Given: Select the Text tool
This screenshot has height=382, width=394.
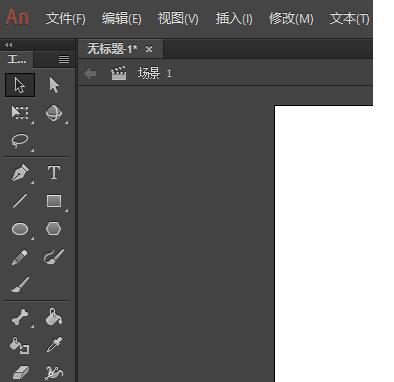Looking at the screenshot, I should [54, 173].
